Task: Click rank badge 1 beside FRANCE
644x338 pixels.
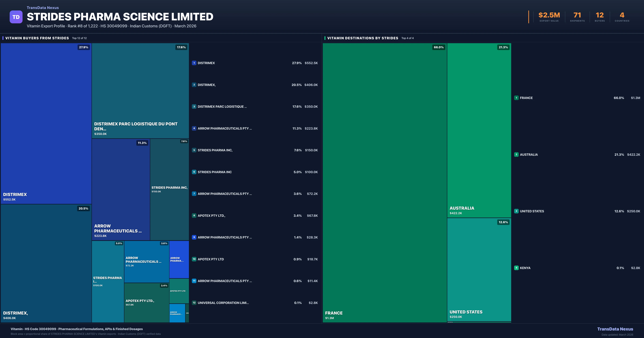Action: pos(516,98)
